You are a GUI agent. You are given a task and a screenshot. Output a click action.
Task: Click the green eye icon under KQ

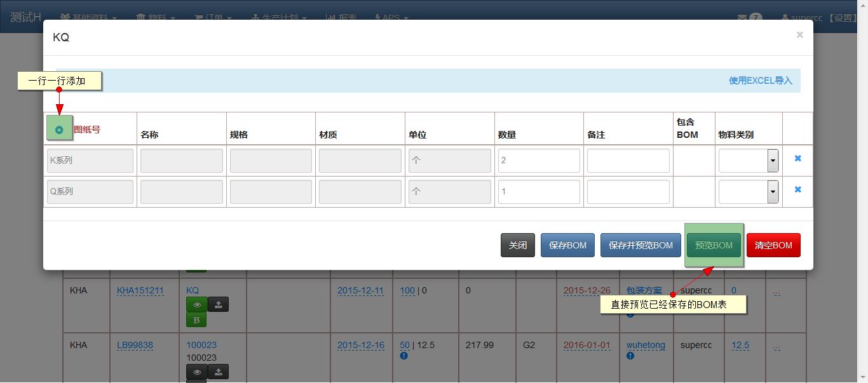(196, 304)
